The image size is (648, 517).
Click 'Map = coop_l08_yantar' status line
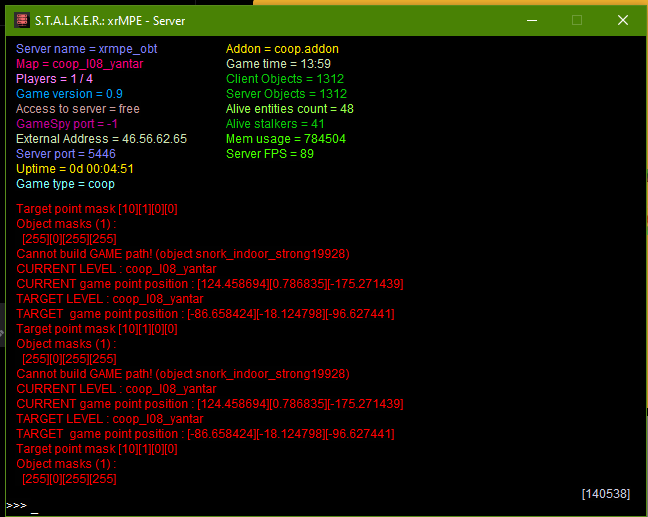point(80,64)
